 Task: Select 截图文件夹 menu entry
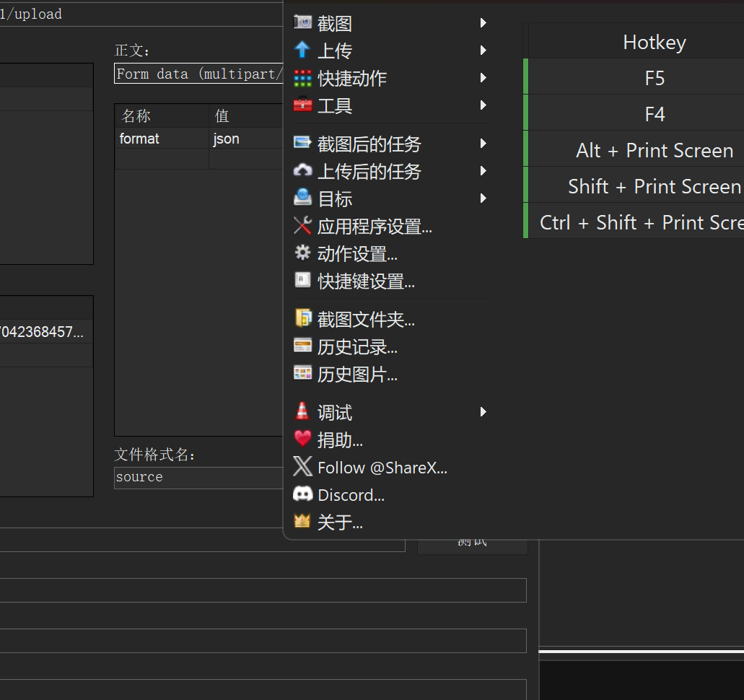pyautogui.click(x=366, y=320)
